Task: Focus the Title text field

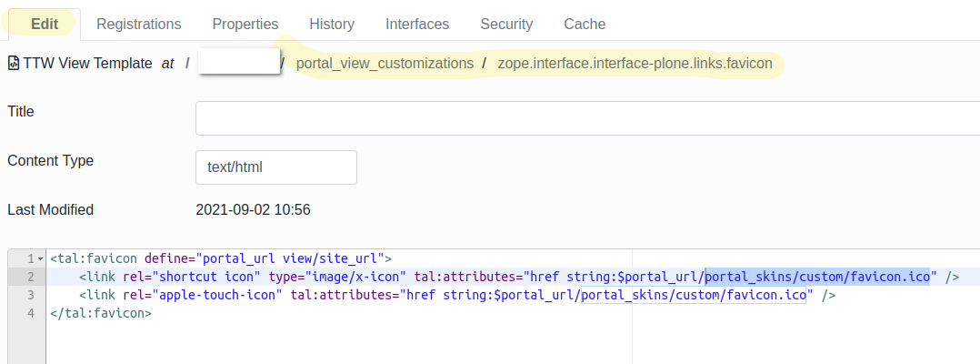Action: click(587, 118)
